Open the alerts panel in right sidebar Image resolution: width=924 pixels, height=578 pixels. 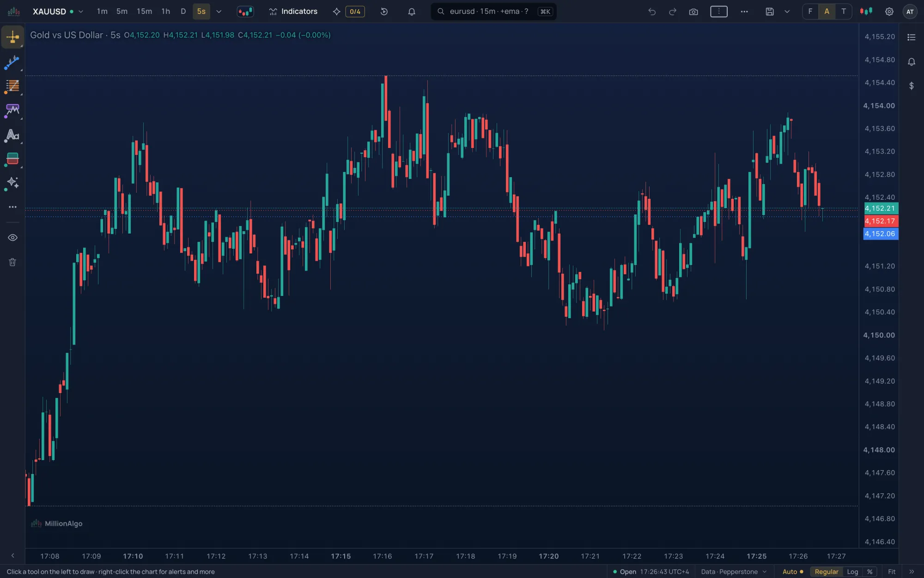[x=912, y=62]
